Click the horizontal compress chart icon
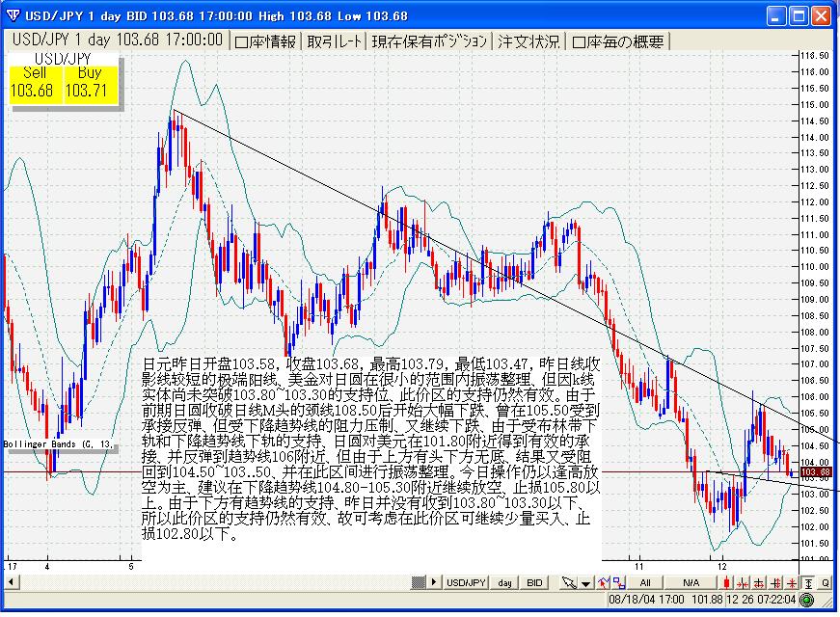The width and height of the screenshot is (840, 617). pos(744,582)
